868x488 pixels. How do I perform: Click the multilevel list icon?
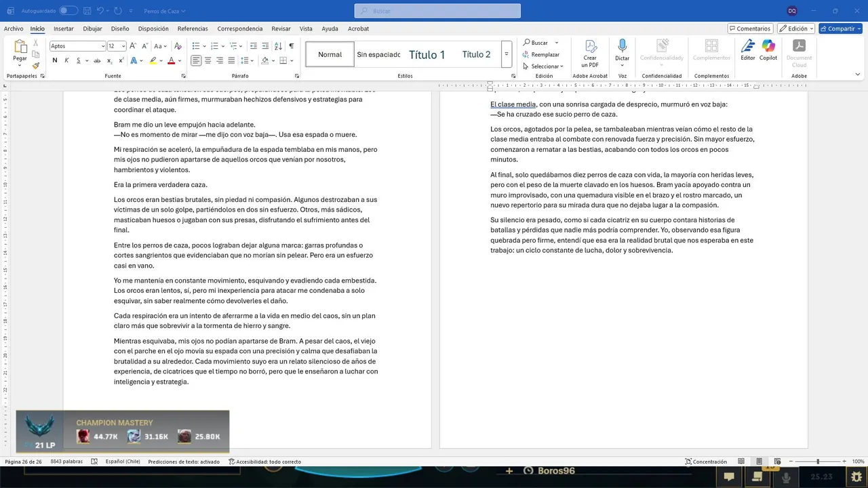(x=233, y=46)
